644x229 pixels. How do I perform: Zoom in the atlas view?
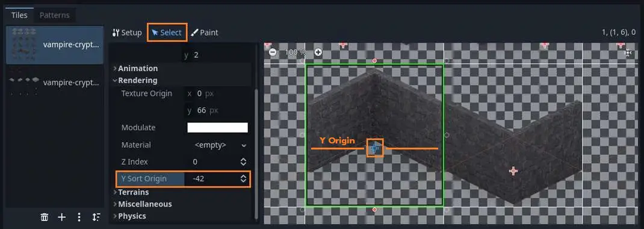tap(318, 52)
